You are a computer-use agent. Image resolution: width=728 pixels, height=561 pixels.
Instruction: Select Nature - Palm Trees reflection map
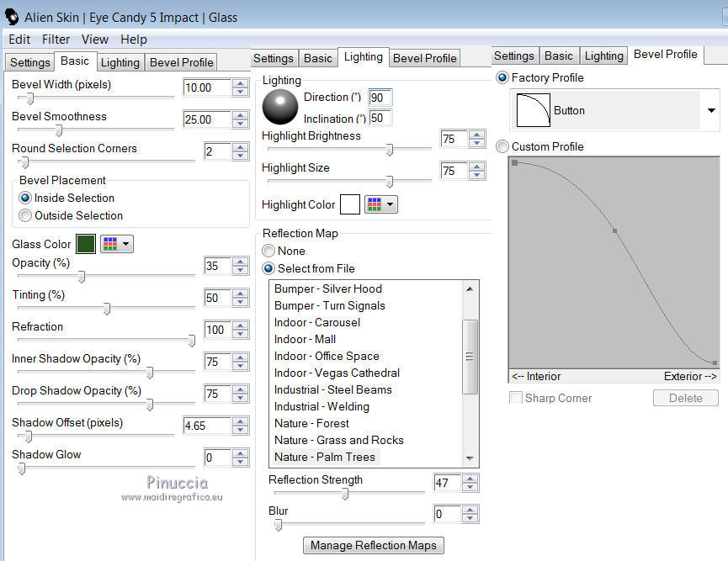pyautogui.click(x=325, y=457)
